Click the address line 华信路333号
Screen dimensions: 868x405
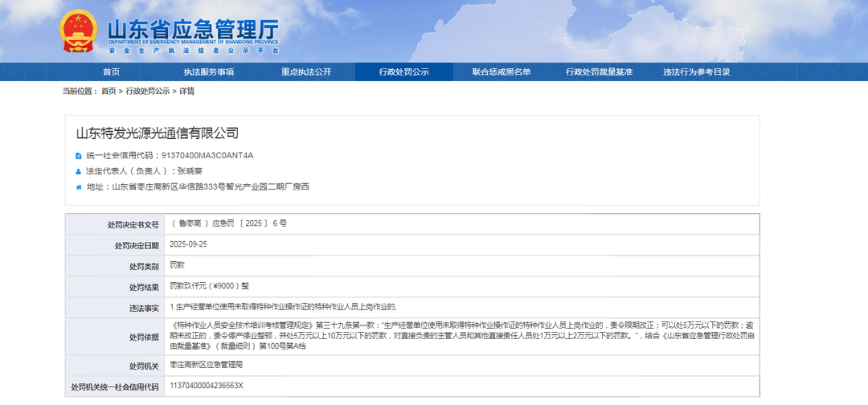[x=198, y=186]
